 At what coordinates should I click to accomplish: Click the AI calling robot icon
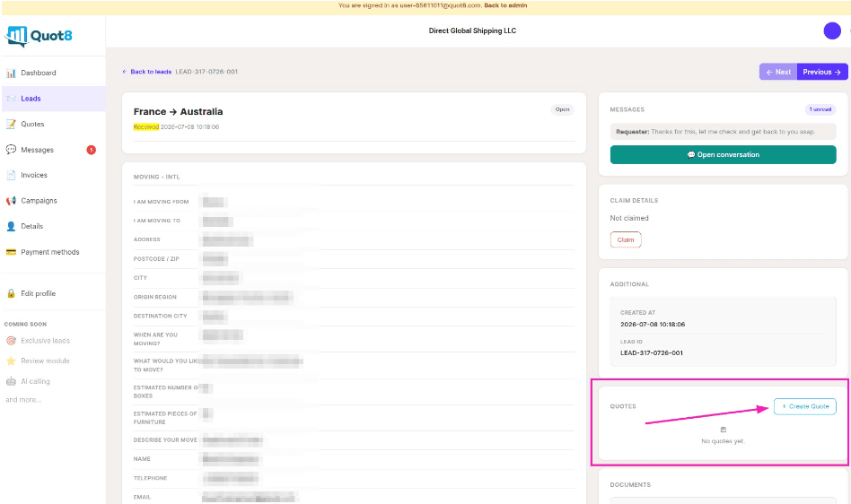pos(11,381)
